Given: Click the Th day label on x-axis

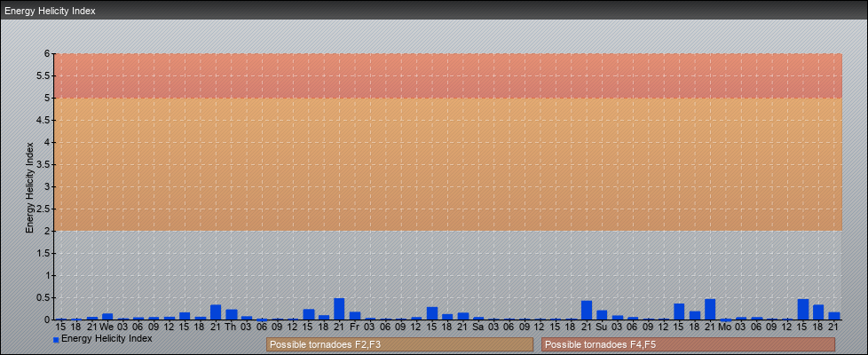Looking at the screenshot, I should (231, 327).
